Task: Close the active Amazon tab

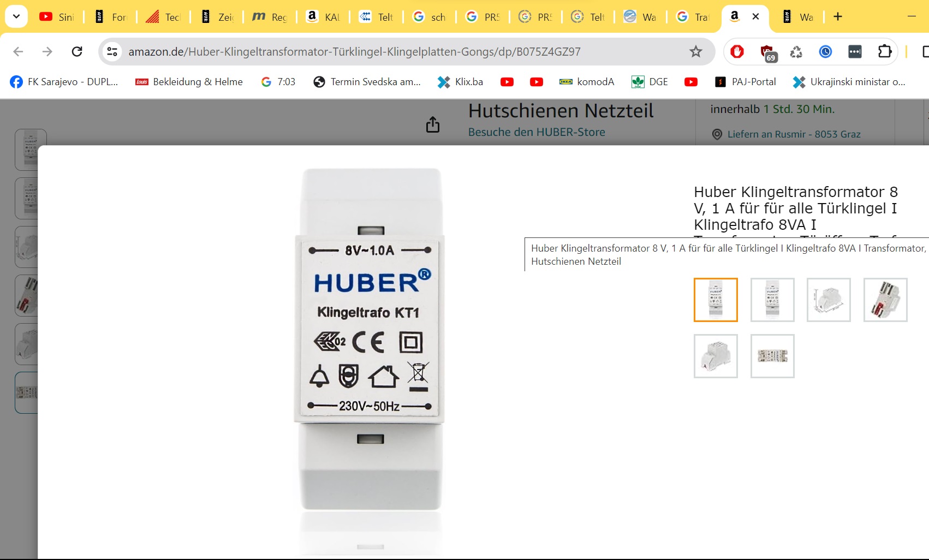Action: 755,17
